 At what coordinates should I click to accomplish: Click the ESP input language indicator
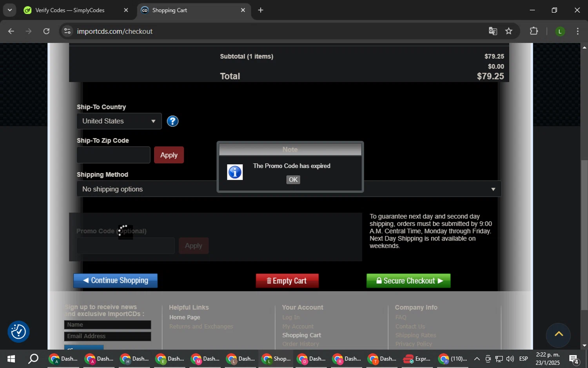523,359
